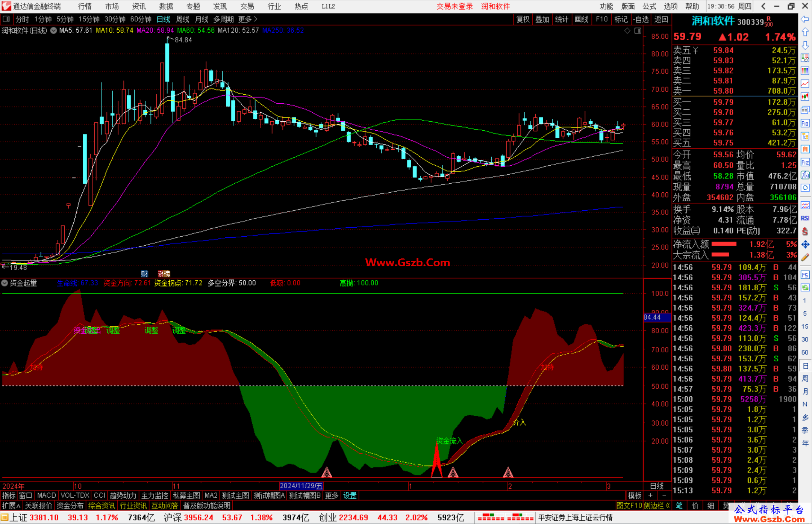Click the 笔 tick detail tab
812x524 pixels.
tap(679, 506)
